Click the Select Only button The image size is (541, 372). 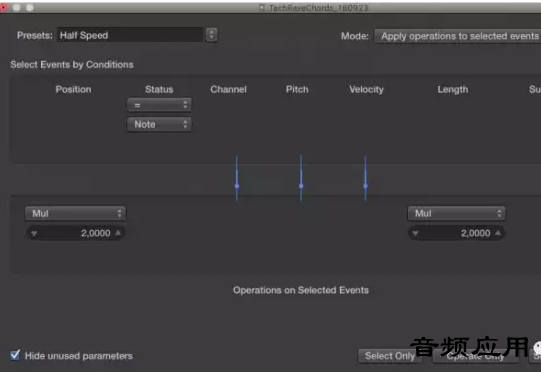(x=390, y=356)
